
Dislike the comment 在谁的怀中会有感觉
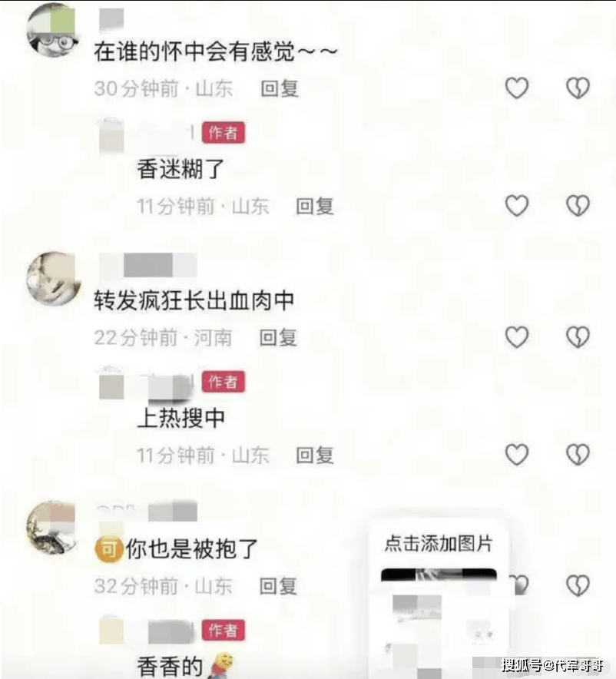click(578, 88)
